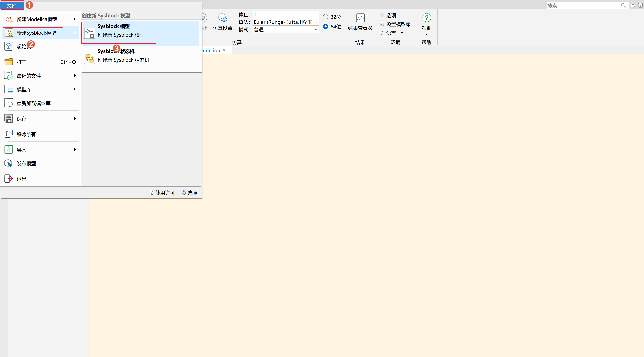This screenshot has height=357, width=644.
Task: Open the Result Viewer (结果查看器) icon
Action: pyautogui.click(x=360, y=18)
